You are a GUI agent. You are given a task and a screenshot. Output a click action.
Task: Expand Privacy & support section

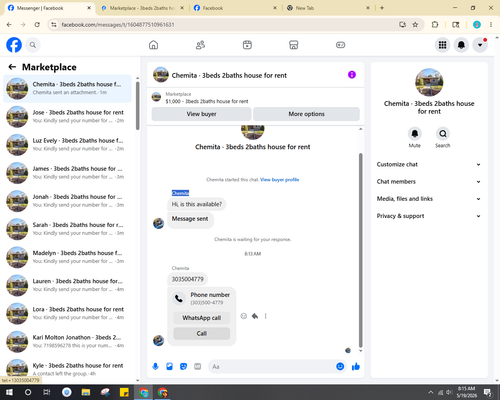(x=429, y=216)
